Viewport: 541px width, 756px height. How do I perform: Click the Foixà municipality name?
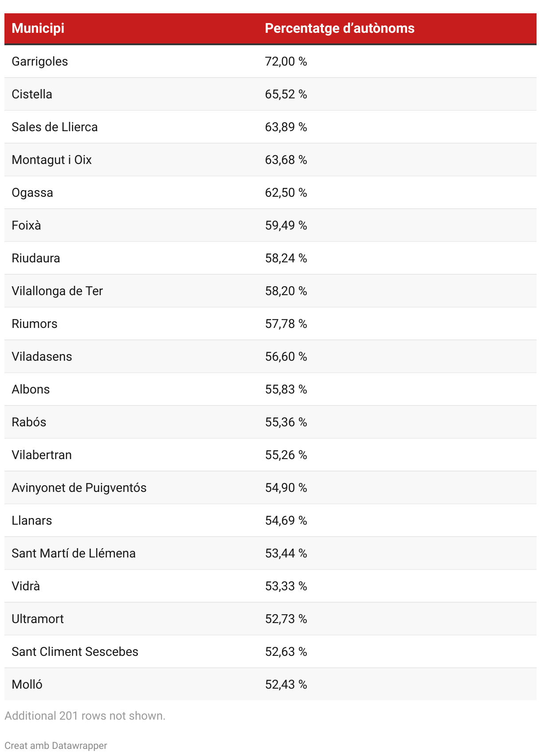(26, 226)
